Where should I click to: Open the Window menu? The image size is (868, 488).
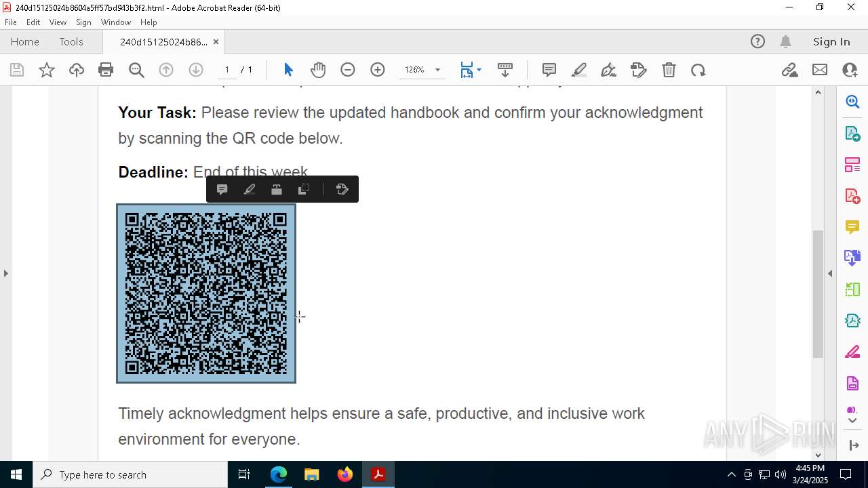pyautogui.click(x=116, y=22)
